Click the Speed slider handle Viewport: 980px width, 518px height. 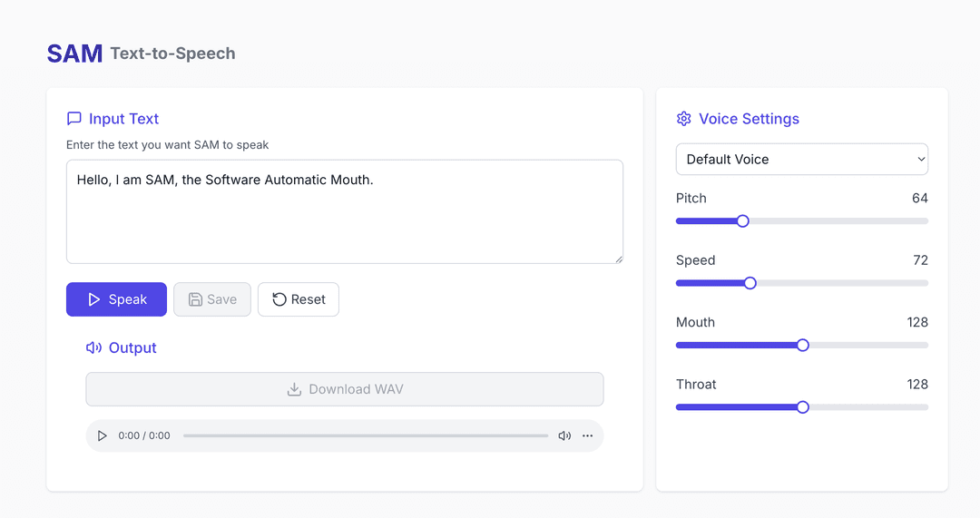tap(750, 283)
